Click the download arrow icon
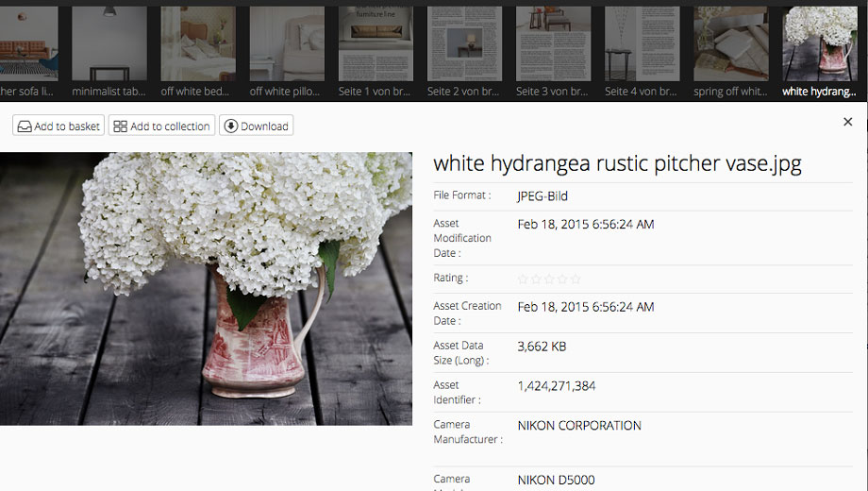 pos(230,126)
